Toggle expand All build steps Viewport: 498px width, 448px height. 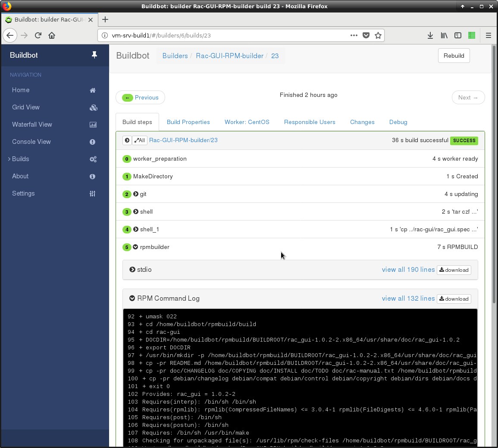point(140,140)
